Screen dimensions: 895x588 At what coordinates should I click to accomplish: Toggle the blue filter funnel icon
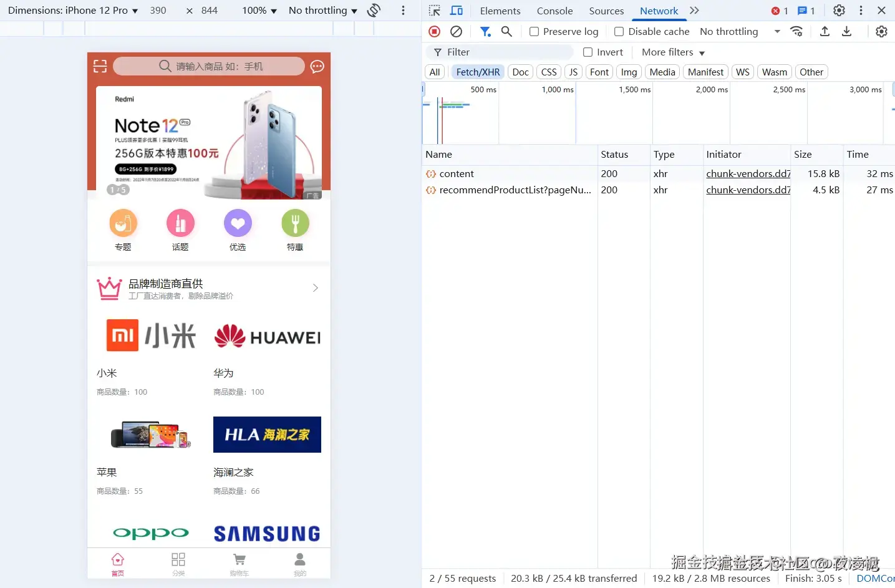(x=485, y=31)
